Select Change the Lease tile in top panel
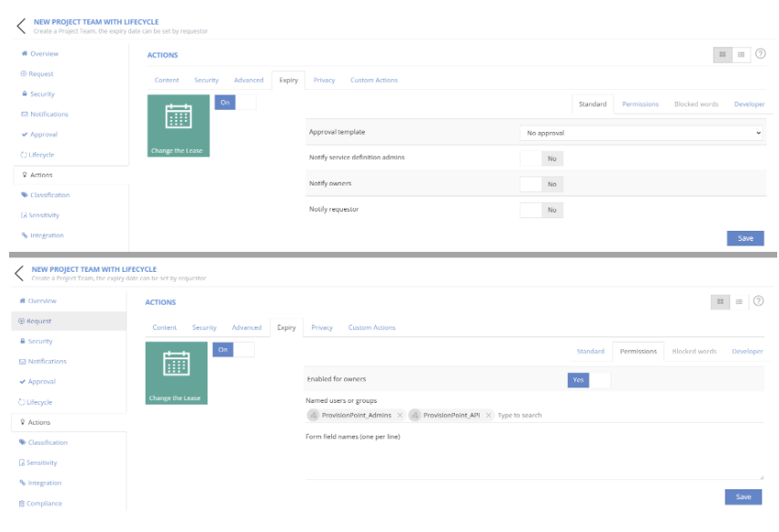The image size is (779, 532). (178, 125)
